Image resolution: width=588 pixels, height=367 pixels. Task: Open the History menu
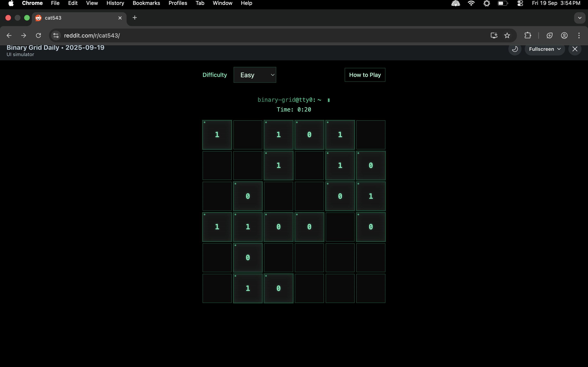point(115,3)
